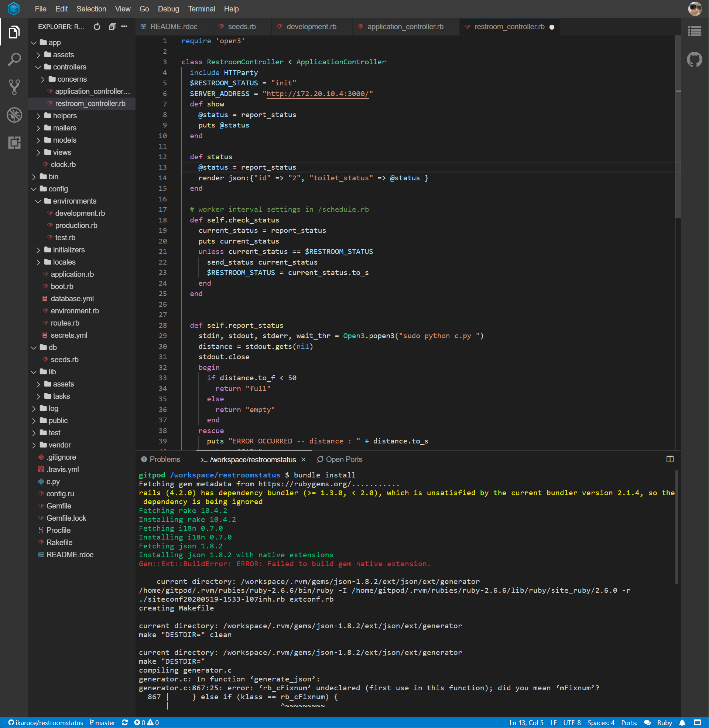The height and width of the screenshot is (728, 709).
Task: Collapse the environments folder
Action: point(74,201)
